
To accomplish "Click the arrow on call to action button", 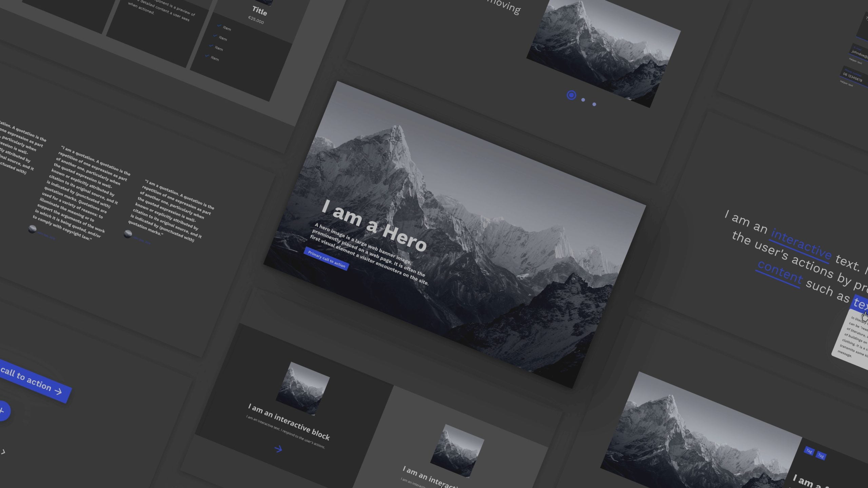I will (58, 391).
